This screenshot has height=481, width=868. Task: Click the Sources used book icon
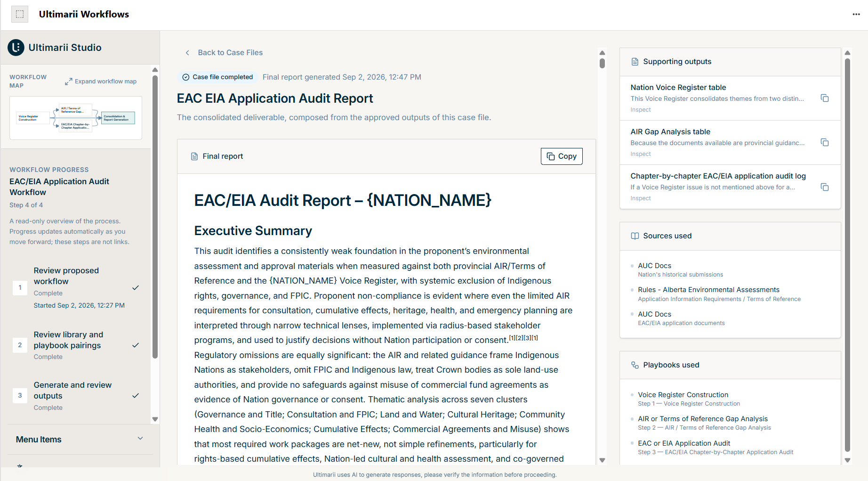coord(635,236)
